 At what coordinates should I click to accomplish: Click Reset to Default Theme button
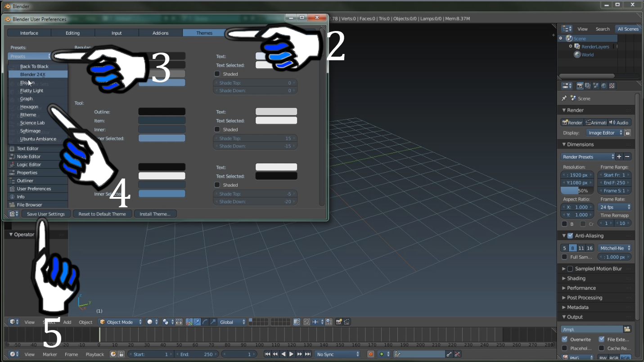(102, 214)
